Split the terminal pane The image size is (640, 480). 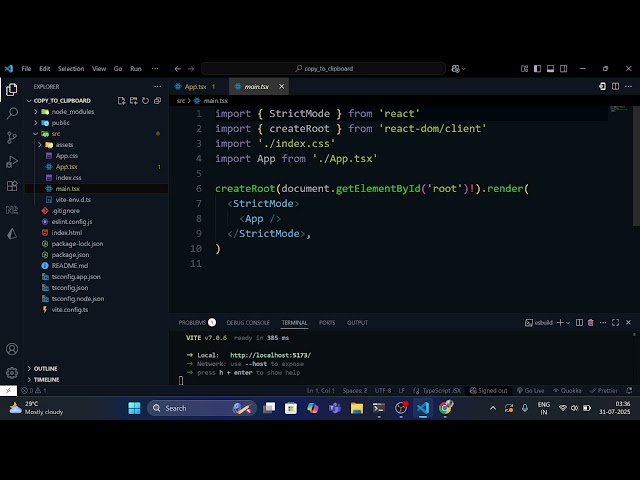tap(579, 322)
